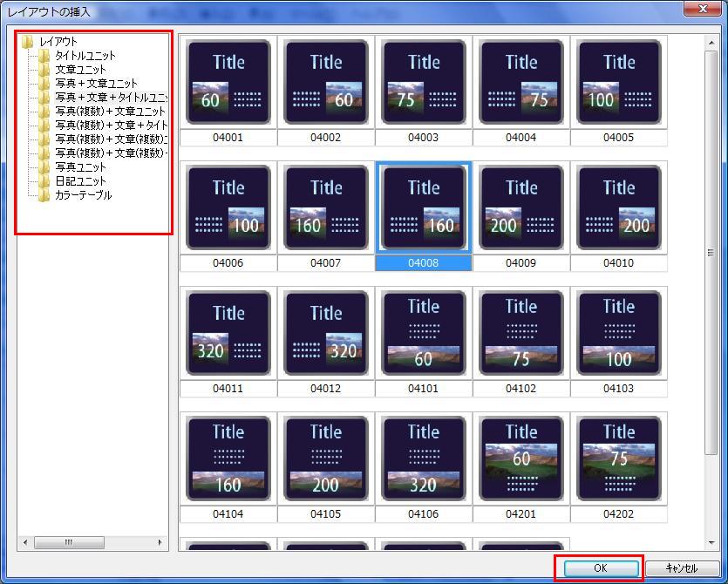This screenshot has height=584, width=728.
Task: Pick layout thumbnail 04004
Action: tap(520, 82)
